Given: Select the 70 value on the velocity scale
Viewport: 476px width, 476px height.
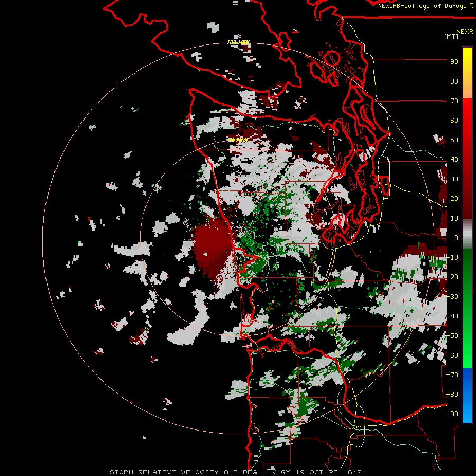Looking at the screenshot, I should 454,101.
